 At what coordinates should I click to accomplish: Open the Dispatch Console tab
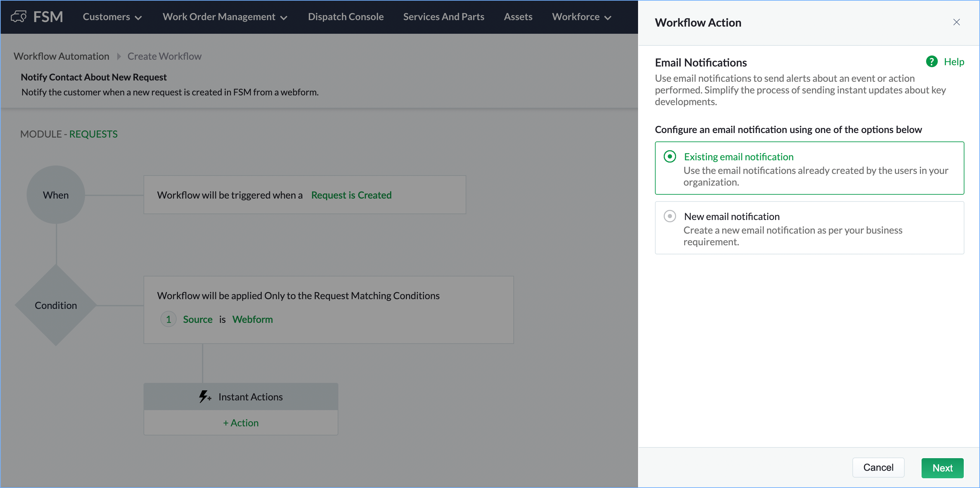click(x=346, y=17)
